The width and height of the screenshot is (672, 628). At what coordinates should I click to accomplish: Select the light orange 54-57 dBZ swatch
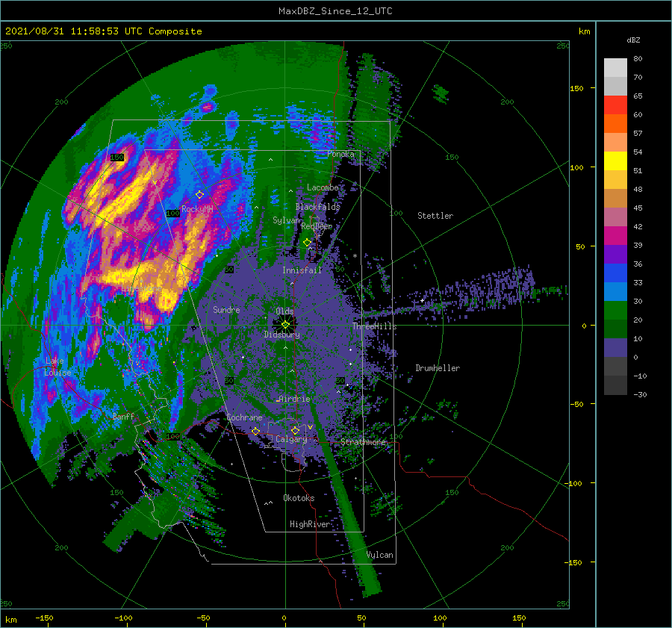pos(615,143)
